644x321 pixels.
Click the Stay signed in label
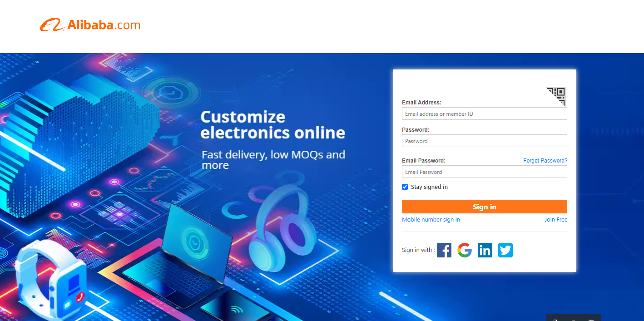coord(429,187)
